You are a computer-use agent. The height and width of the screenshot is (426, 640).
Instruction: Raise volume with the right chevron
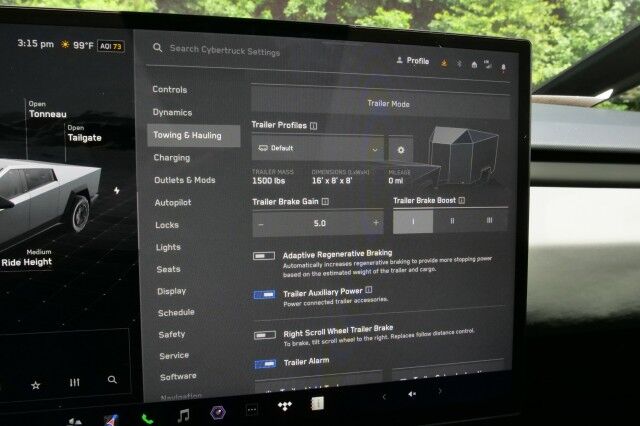pos(440,391)
